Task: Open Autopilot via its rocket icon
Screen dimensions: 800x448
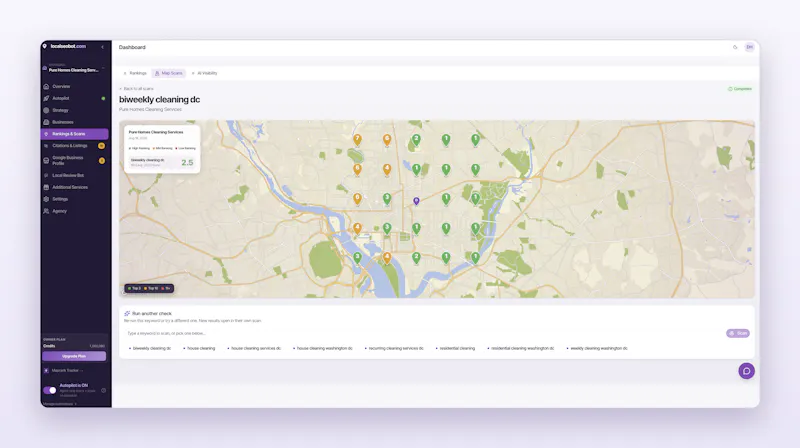Action: click(46, 98)
